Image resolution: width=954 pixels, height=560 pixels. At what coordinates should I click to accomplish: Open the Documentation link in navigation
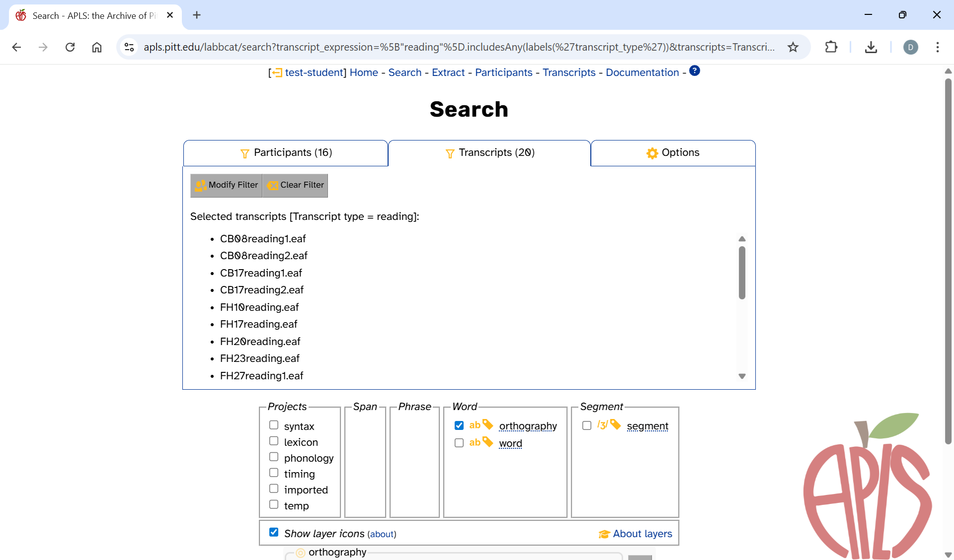pos(642,72)
